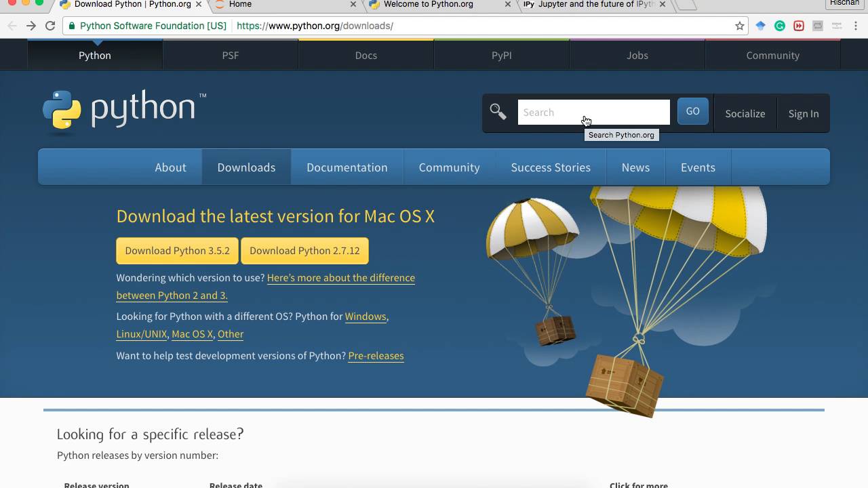
Task: Open a new browser tab
Action: (x=686, y=5)
